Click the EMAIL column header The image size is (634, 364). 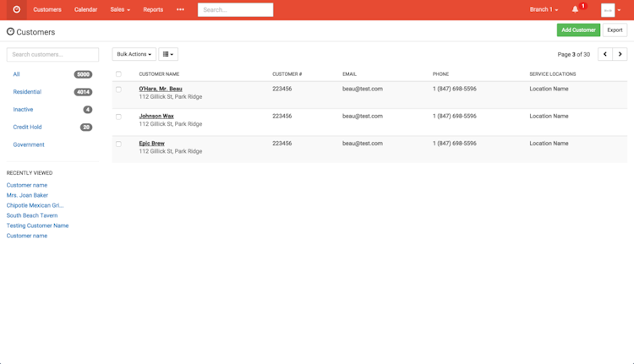coord(349,74)
